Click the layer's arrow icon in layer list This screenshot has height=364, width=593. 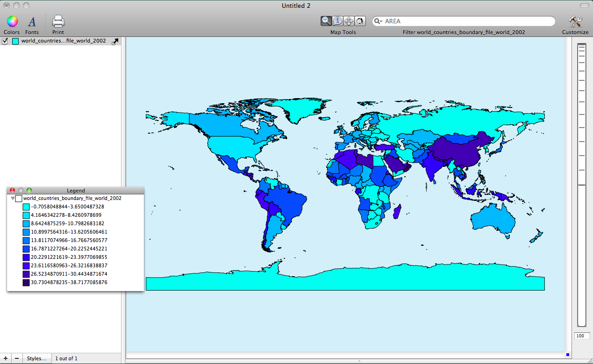pyautogui.click(x=115, y=41)
